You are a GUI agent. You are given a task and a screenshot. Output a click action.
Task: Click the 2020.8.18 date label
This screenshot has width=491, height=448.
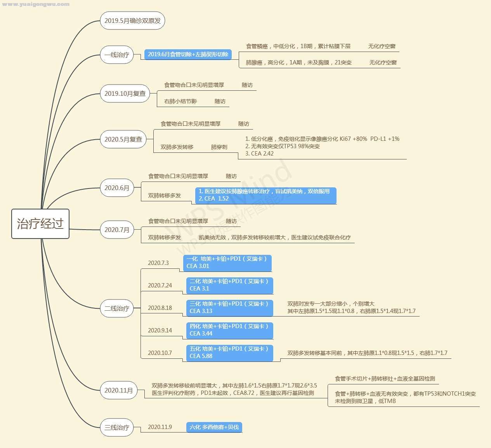point(160,308)
